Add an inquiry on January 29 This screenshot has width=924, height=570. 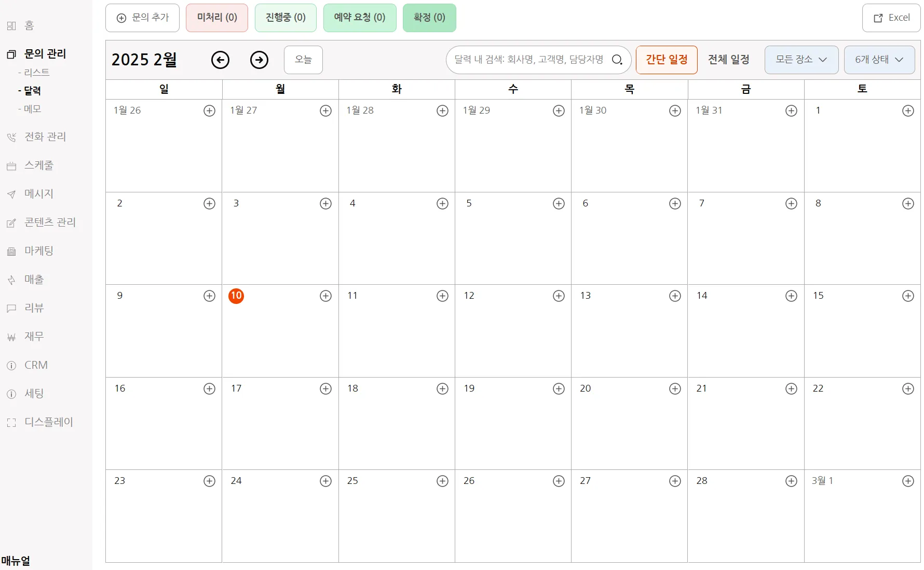click(x=559, y=110)
